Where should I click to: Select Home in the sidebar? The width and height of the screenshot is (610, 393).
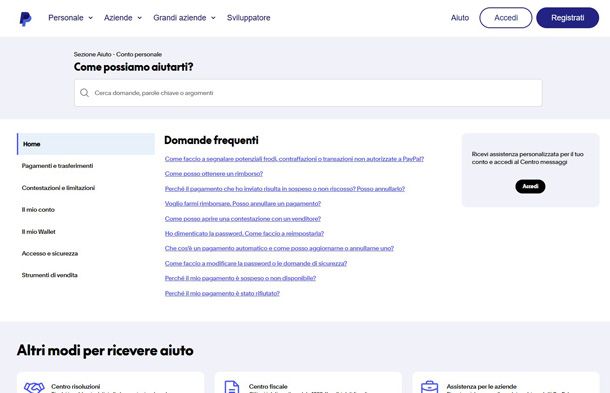click(86, 144)
